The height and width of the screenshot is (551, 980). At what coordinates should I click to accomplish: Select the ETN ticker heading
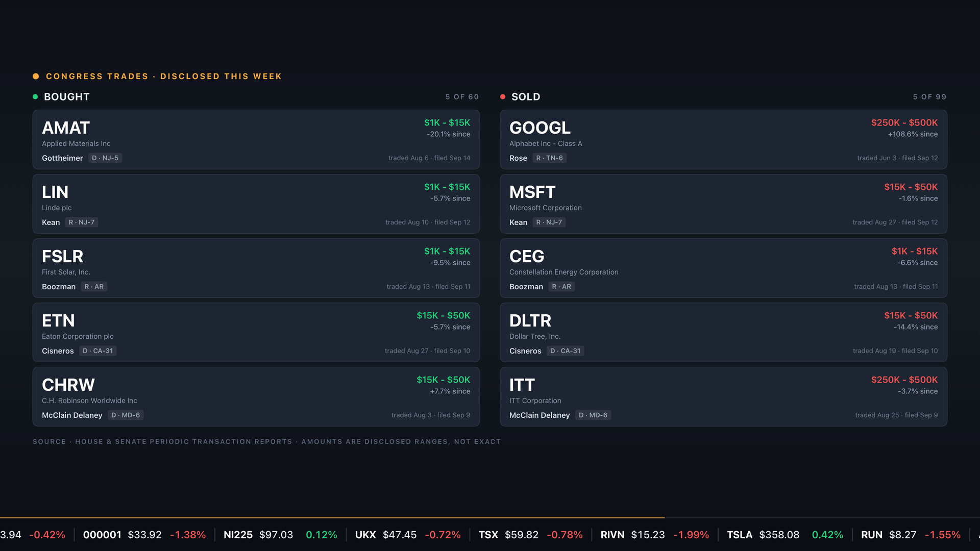pos(58,320)
